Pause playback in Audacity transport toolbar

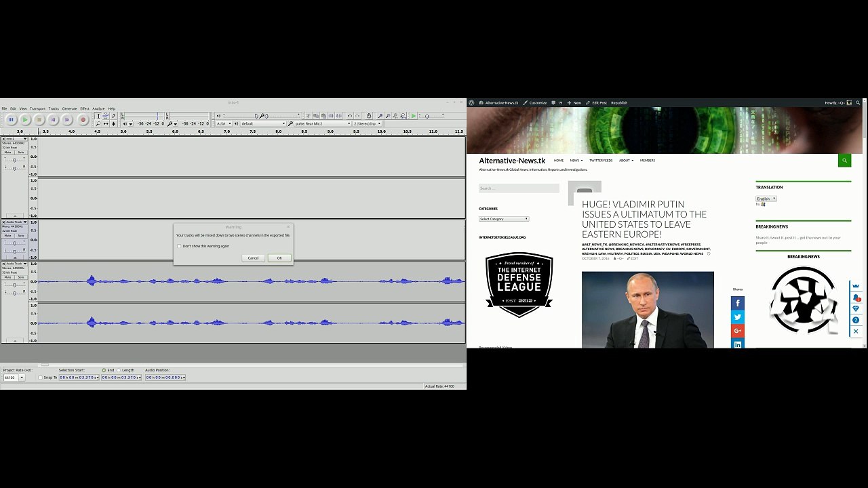click(x=11, y=120)
